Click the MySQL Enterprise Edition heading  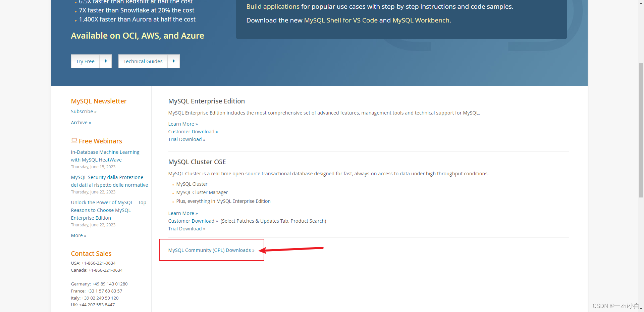point(206,101)
